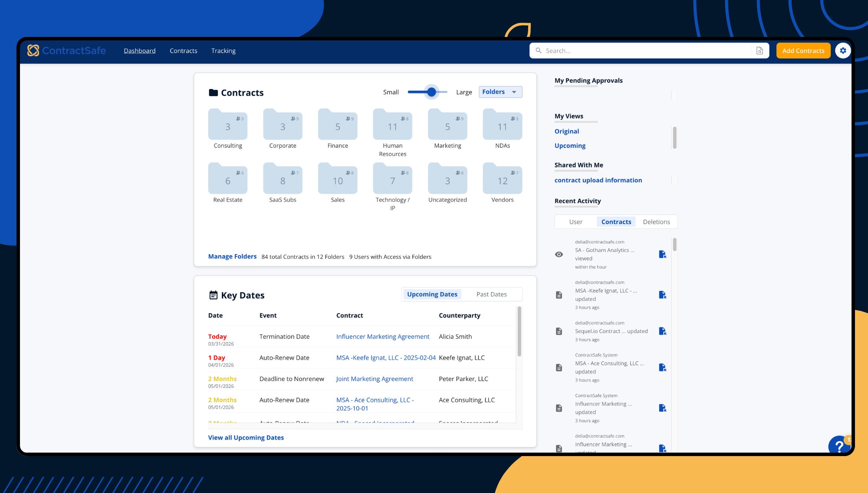Switch Recent Activity to Deletions

click(x=656, y=222)
